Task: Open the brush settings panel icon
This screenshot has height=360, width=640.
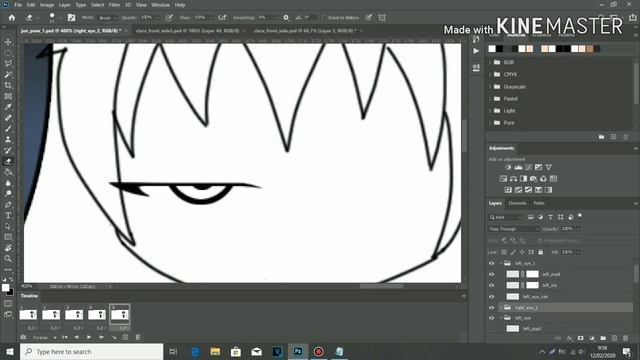Action: click(71, 18)
